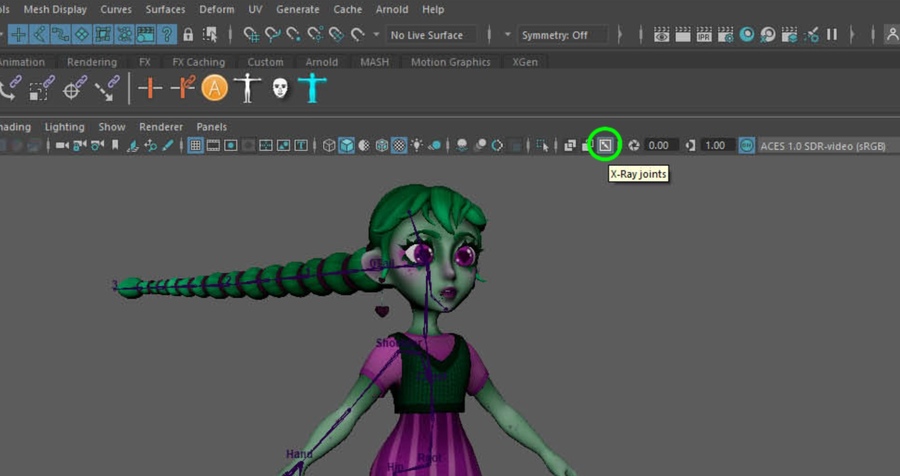Open ACES 1.0 SDR-video view transform dropdown
This screenshot has width=900, height=476.
click(x=810, y=146)
